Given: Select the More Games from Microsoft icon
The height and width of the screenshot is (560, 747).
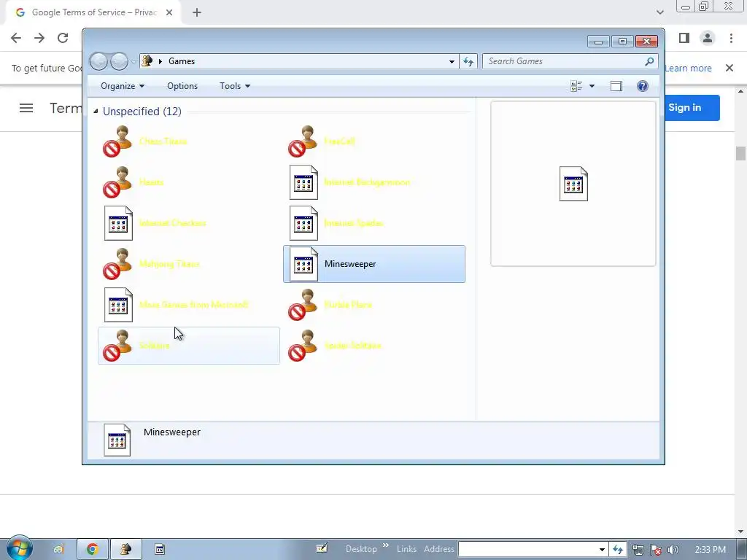Looking at the screenshot, I should (118, 305).
